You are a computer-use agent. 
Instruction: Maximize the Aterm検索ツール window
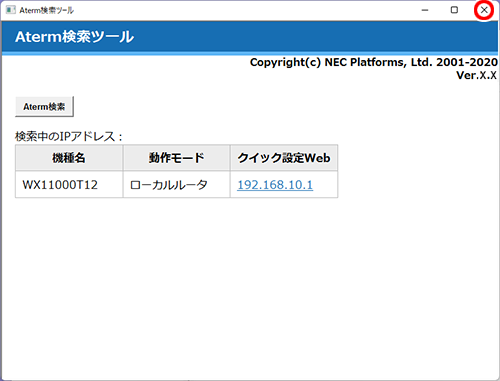point(454,10)
